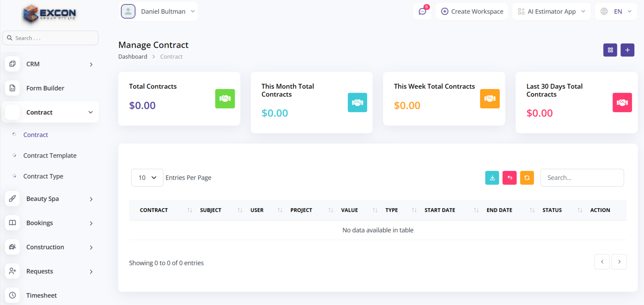Click the Create Workspace button

tap(472, 11)
